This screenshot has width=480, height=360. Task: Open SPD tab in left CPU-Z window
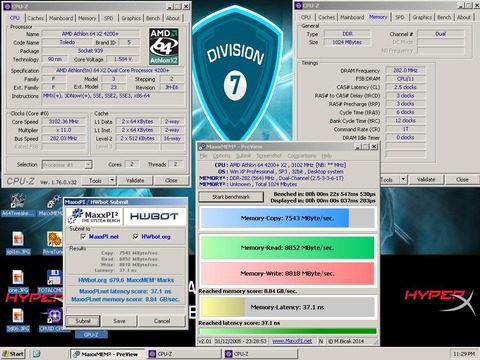[109, 18]
